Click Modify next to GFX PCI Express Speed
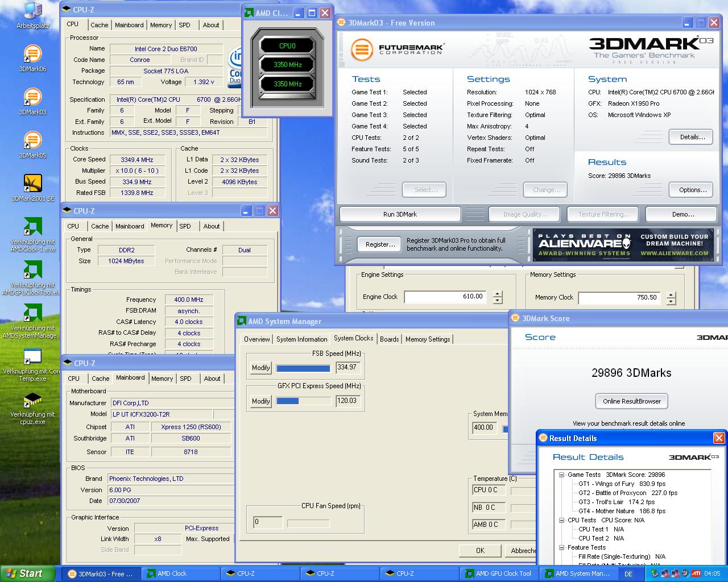Viewport: 728px width, 582px height. (260, 401)
